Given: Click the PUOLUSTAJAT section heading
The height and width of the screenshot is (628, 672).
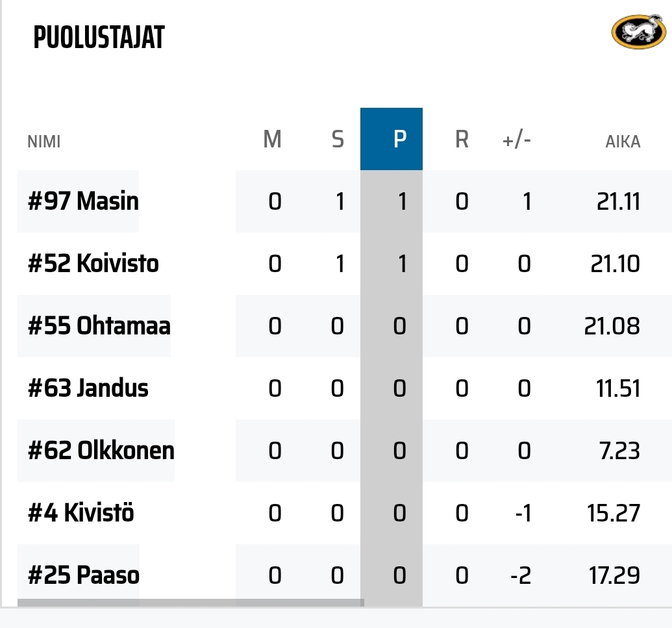Looking at the screenshot, I should coord(99,37).
